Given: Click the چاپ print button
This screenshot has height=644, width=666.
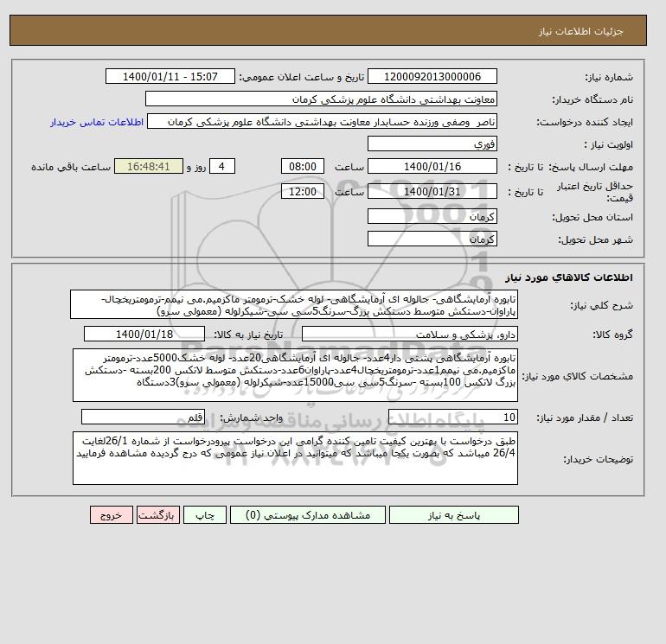Looking at the screenshot, I should tap(205, 515).
